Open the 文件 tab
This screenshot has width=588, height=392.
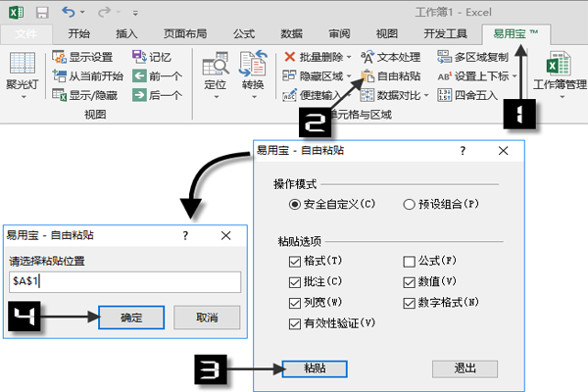(x=26, y=33)
